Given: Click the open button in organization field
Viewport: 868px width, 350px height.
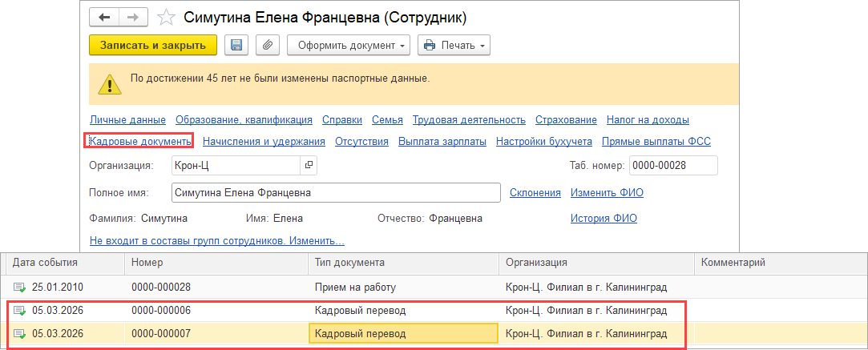Looking at the screenshot, I should coord(308,165).
